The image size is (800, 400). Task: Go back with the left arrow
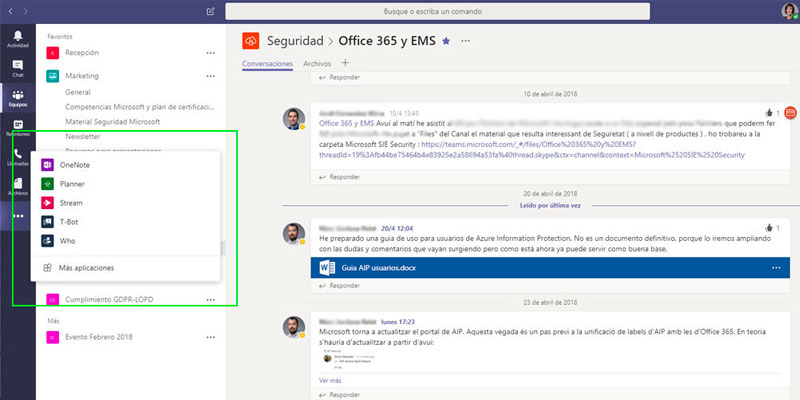point(11,11)
